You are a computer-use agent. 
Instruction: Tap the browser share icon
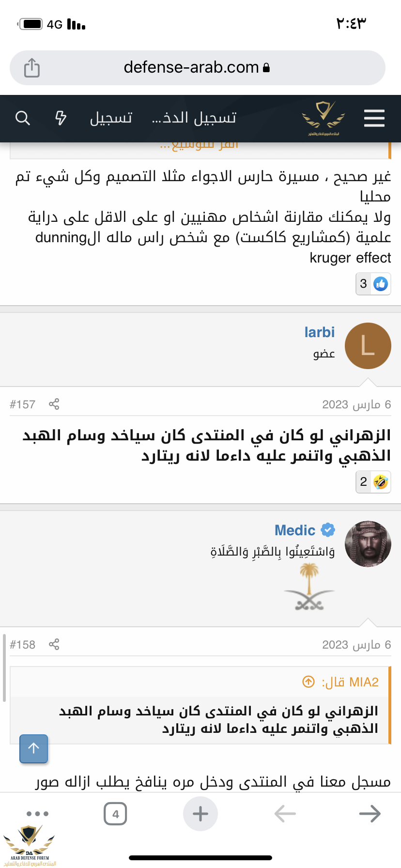(32, 67)
